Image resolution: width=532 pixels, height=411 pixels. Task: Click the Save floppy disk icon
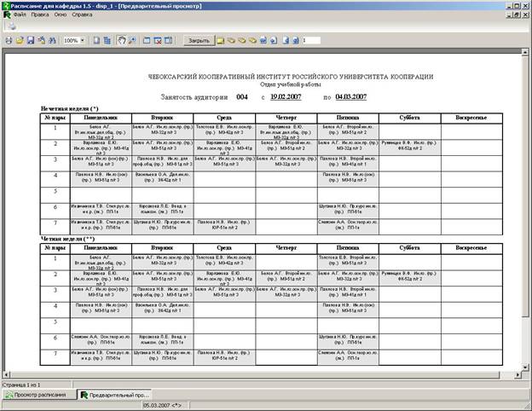coord(29,40)
